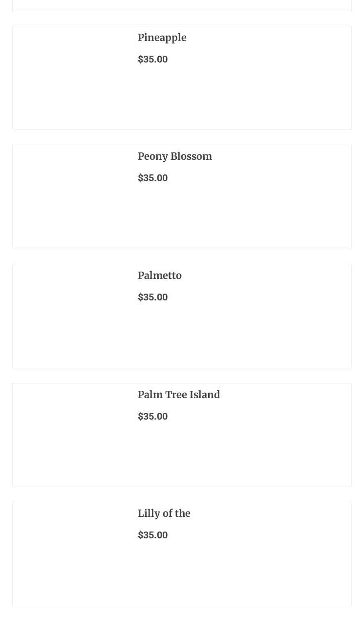Click the $35.00 price under Palmetto
Image resolution: width=364 pixels, height=617 pixels.
tap(152, 297)
